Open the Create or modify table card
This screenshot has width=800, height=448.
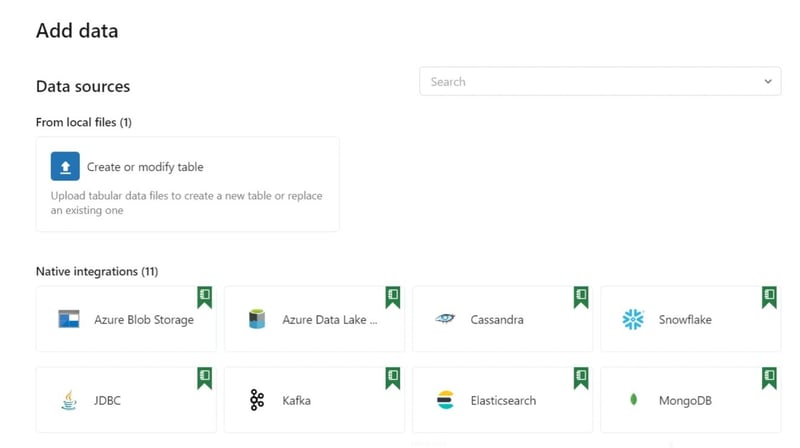(187, 185)
